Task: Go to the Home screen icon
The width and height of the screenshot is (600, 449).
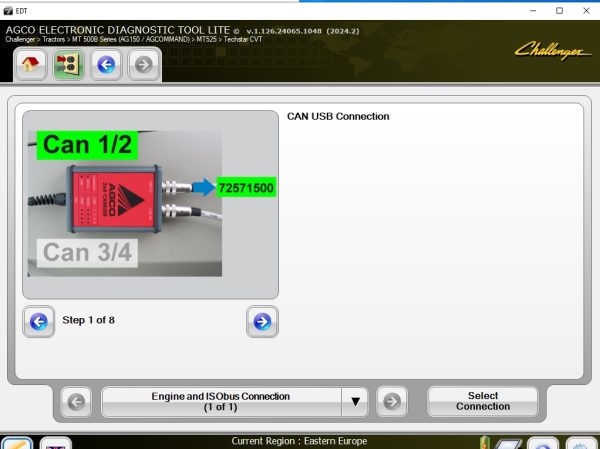Action: click(30, 64)
